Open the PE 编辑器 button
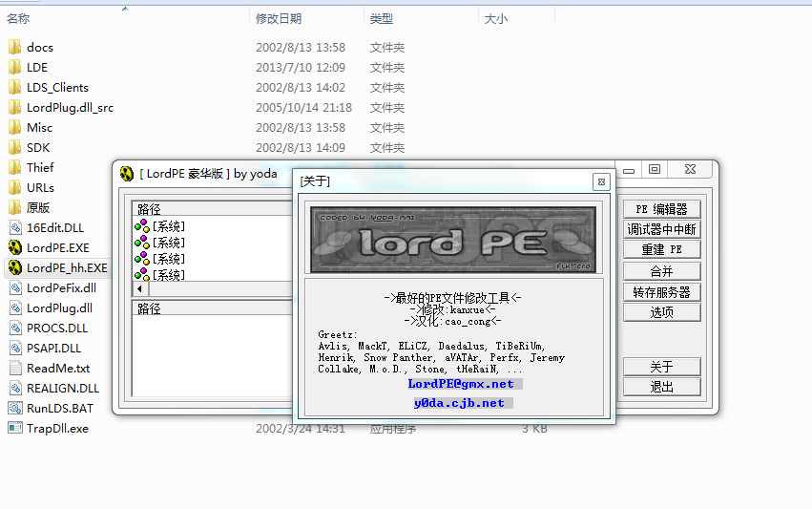The width and height of the screenshot is (812, 509). tap(662, 209)
